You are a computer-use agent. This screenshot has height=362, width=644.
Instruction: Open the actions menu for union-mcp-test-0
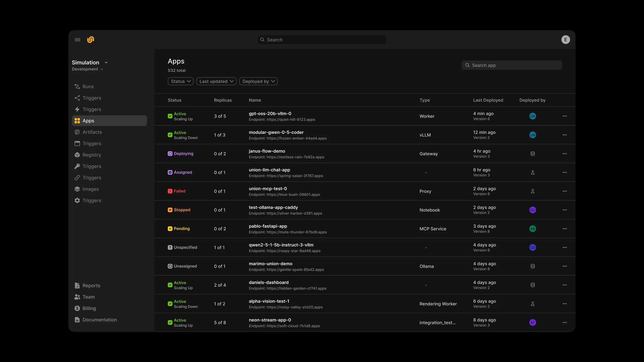tap(565, 191)
